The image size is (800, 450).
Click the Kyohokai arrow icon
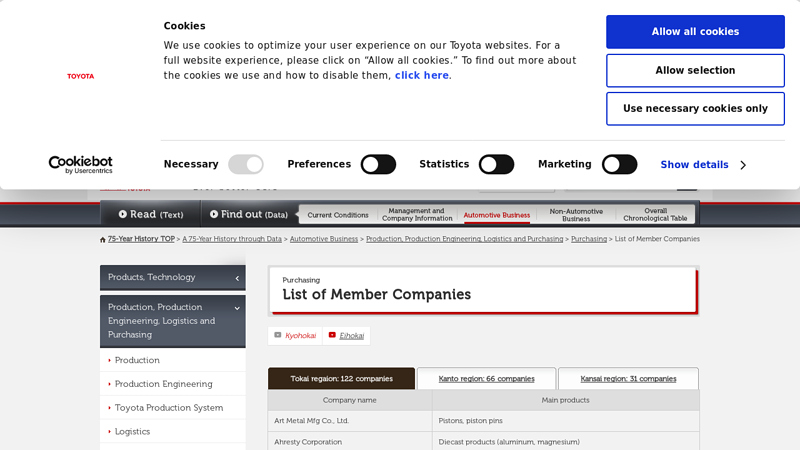click(278, 335)
